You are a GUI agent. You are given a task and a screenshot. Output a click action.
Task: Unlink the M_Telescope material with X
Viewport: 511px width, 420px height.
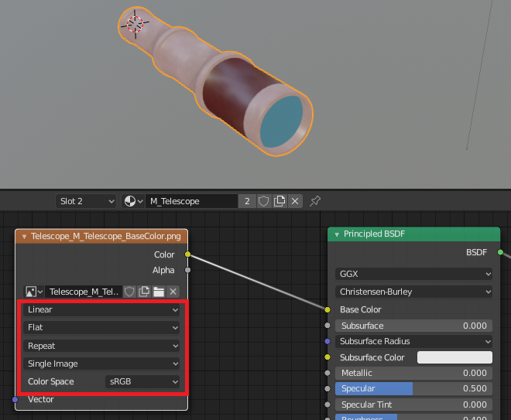click(295, 201)
